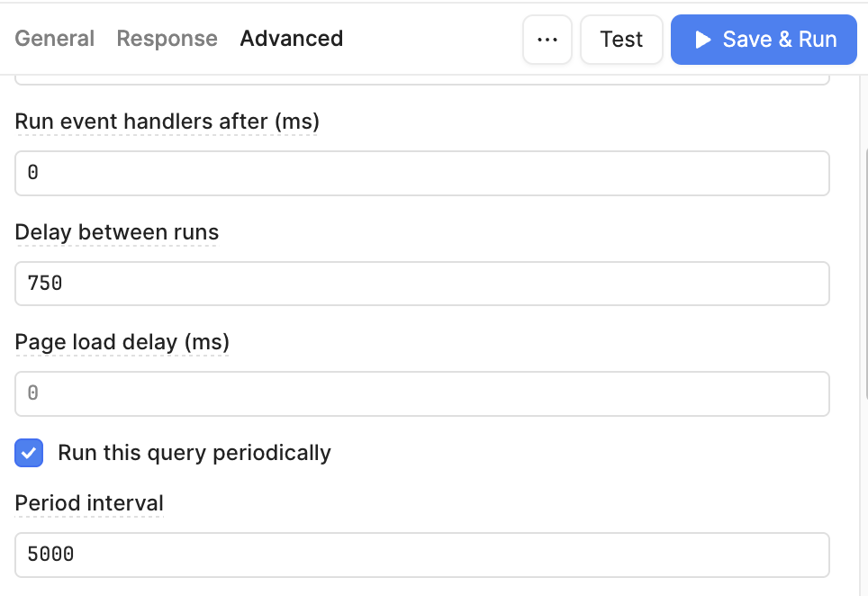Screen dimensions: 868x596
Task: Click the Test button
Action: click(621, 40)
